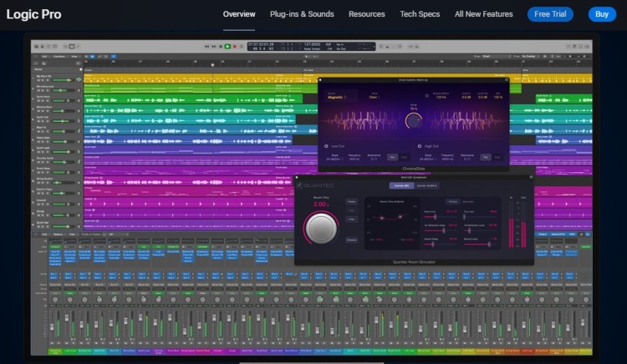Image resolution: width=627 pixels, height=364 pixels.
Task: Click the Rewind transport button
Action: click(x=206, y=47)
